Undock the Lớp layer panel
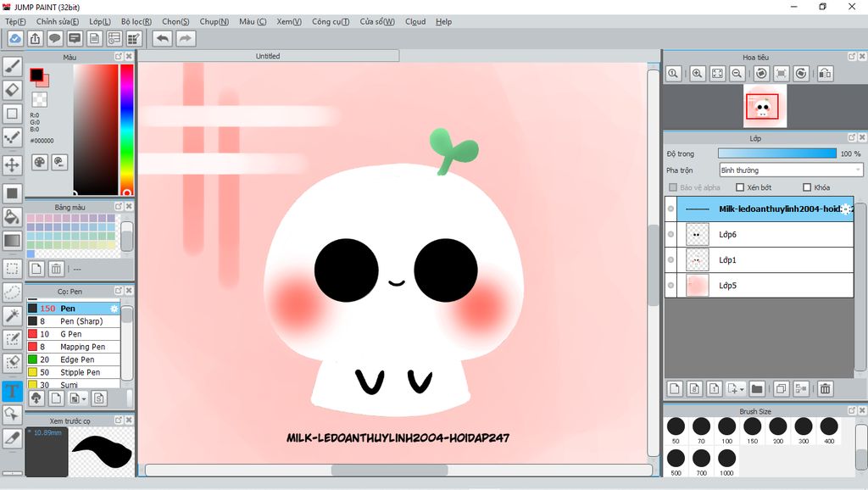The height and width of the screenshot is (490, 868). point(852,137)
